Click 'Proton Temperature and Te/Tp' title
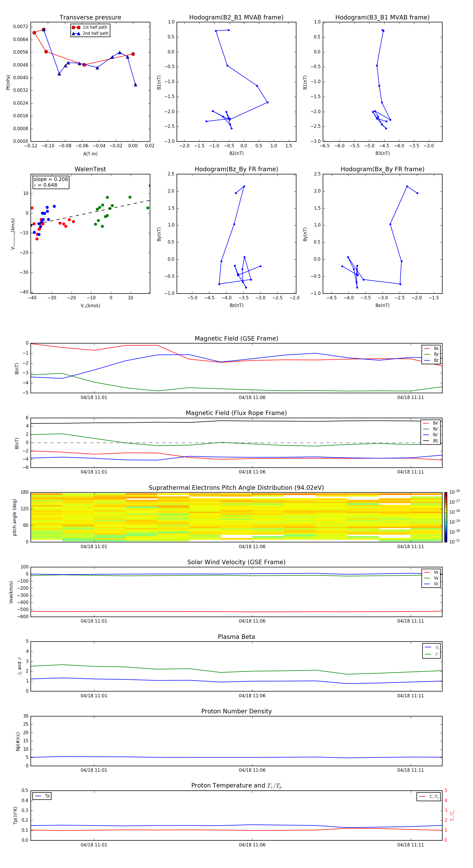The height and width of the screenshot is (868, 473). 236,785
